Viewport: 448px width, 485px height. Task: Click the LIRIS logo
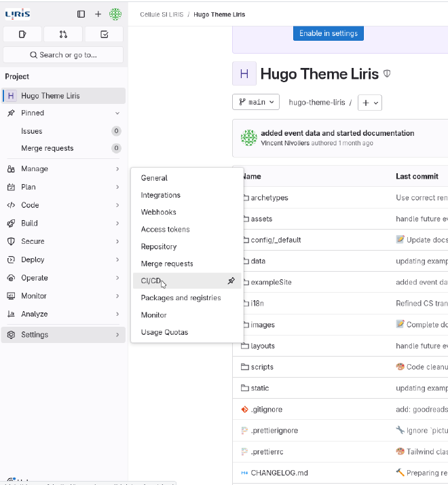[x=18, y=14]
